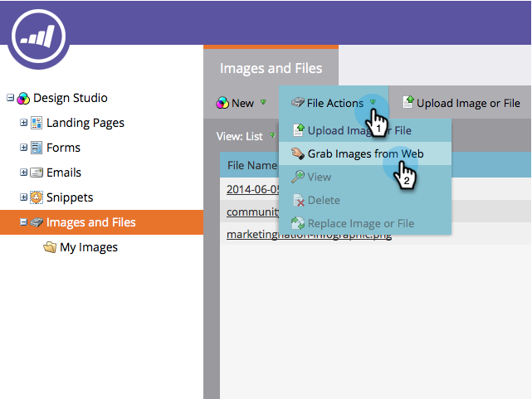Image resolution: width=532 pixels, height=399 pixels.
Task: Click the Snippets gear icon
Action: pos(37,197)
